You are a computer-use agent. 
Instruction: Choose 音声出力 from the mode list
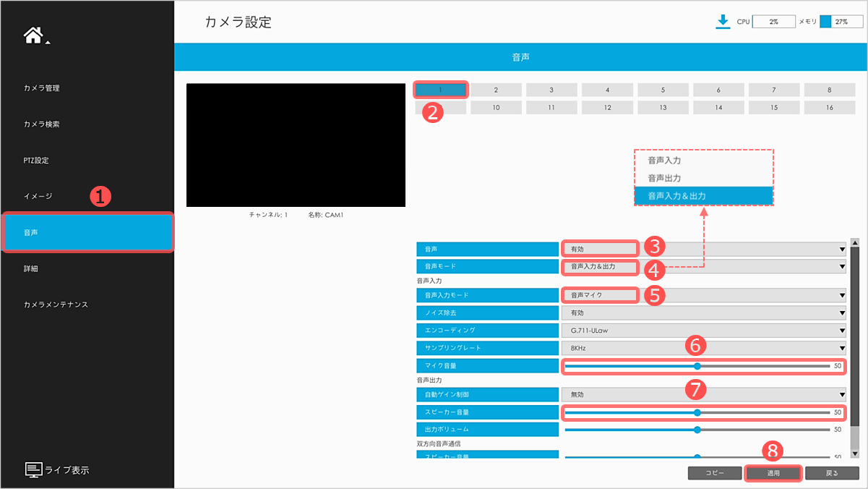tap(665, 178)
